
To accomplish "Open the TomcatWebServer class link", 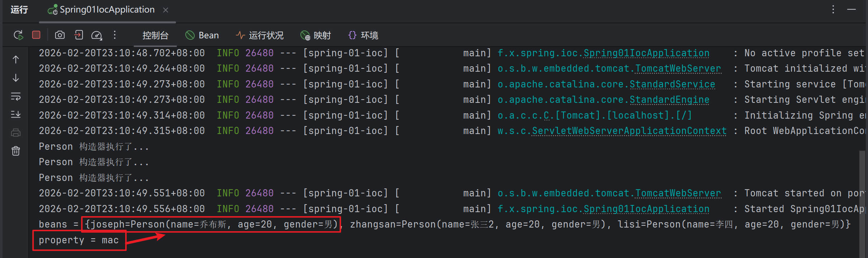I will coord(678,68).
